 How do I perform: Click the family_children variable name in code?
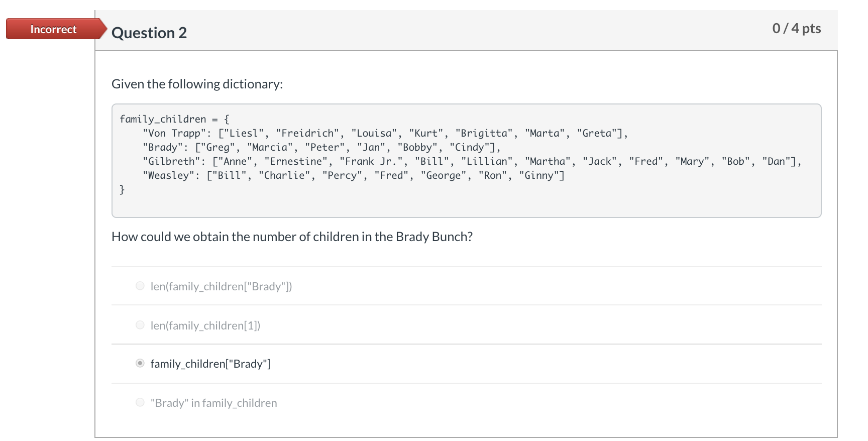163,119
